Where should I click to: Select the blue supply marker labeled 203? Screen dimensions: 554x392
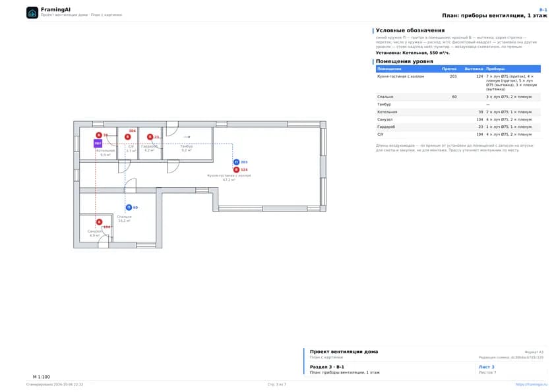[236, 162]
